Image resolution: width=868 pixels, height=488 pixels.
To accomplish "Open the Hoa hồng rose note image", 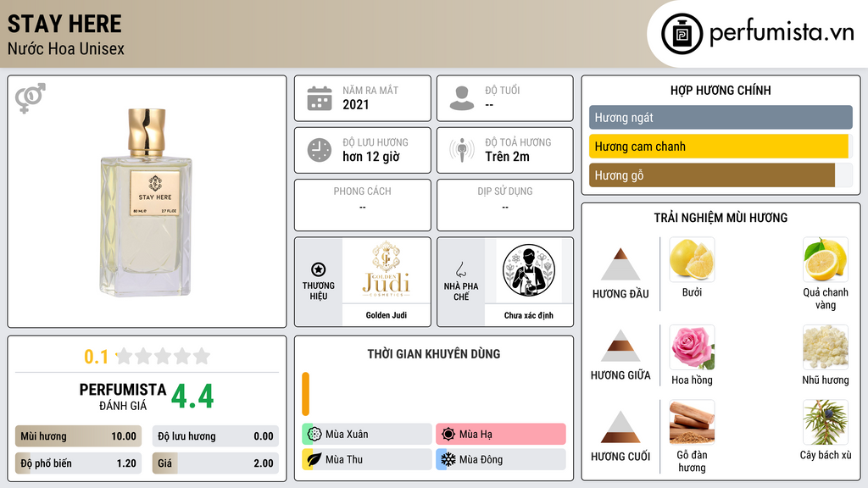I will (x=692, y=347).
